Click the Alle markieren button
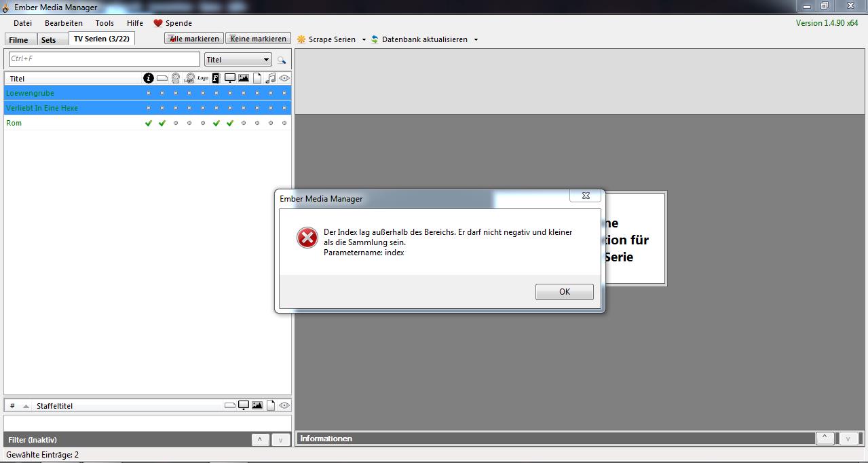Image resolution: width=868 pixels, height=463 pixels. pyautogui.click(x=194, y=39)
